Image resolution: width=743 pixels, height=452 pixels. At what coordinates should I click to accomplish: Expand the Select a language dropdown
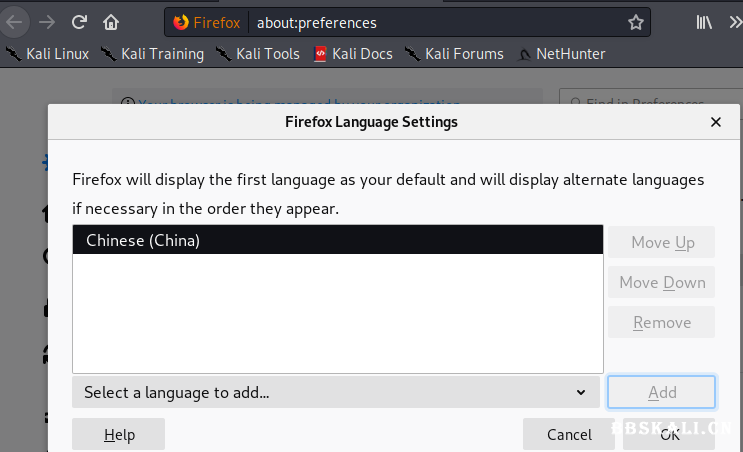coord(335,393)
